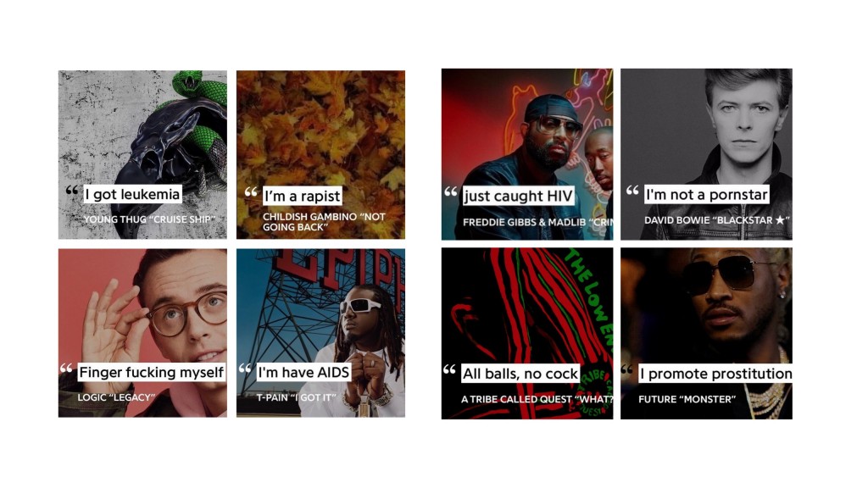Select the David Bowie "Blackstar" thumbnail

click(706, 154)
